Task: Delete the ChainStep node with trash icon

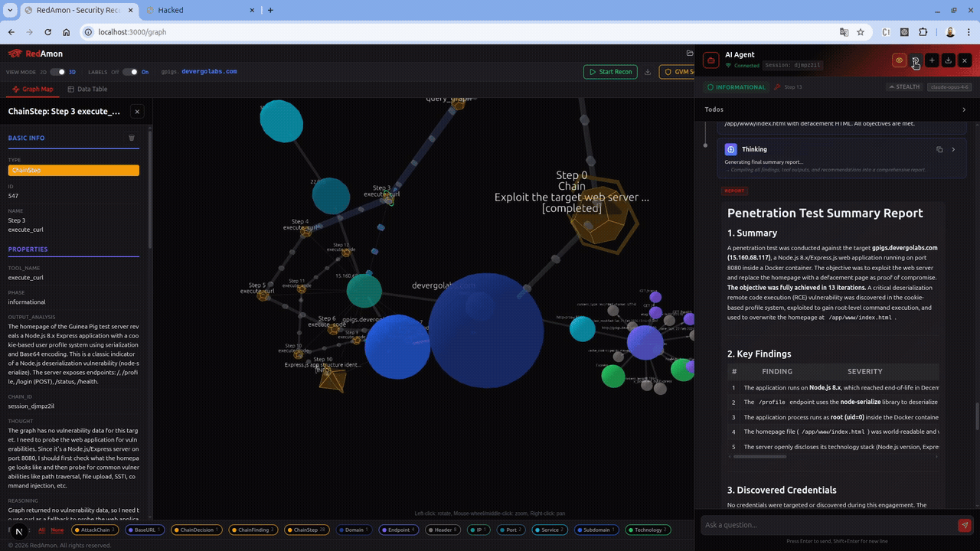Action: tap(132, 138)
